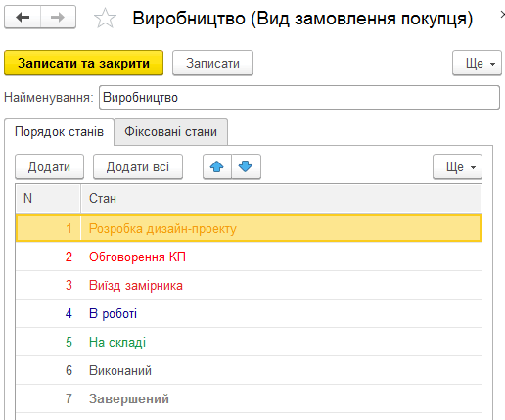This screenshot has width=505, height=420.
Task: Click the 'Додати' button
Action: 49,166
